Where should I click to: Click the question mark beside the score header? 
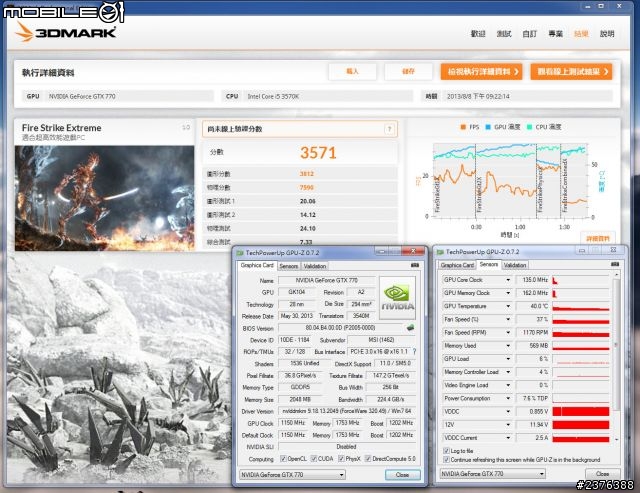(x=389, y=129)
